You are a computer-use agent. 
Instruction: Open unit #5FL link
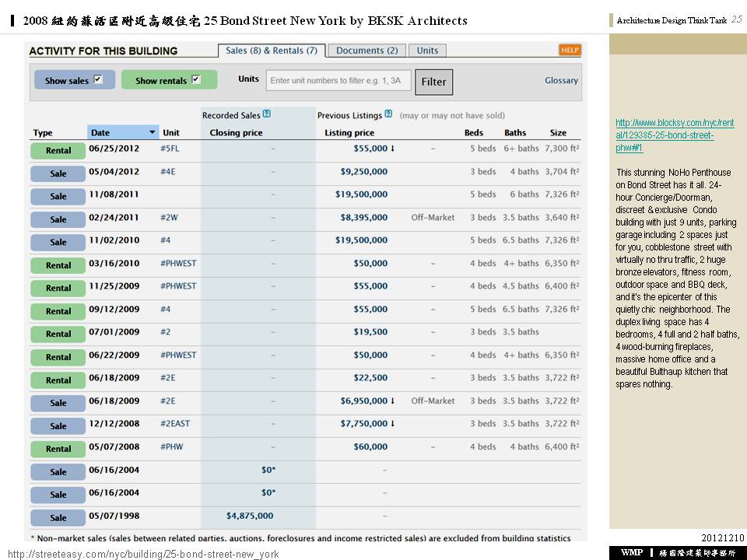pos(170,148)
